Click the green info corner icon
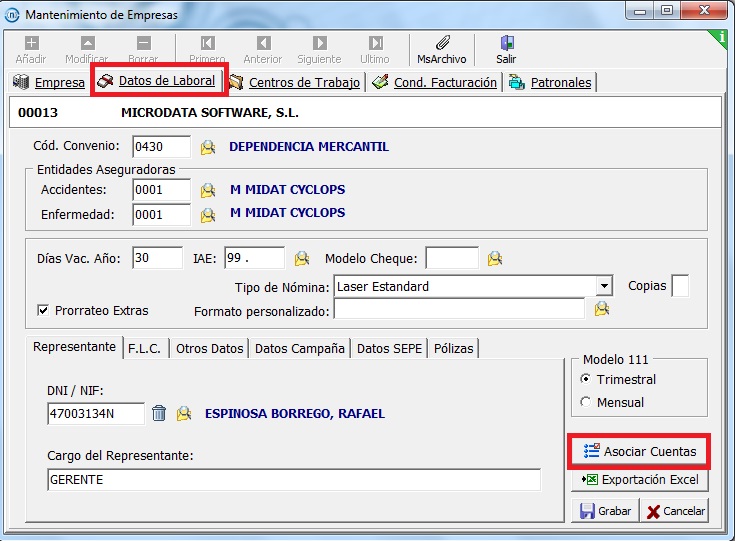 point(721,37)
